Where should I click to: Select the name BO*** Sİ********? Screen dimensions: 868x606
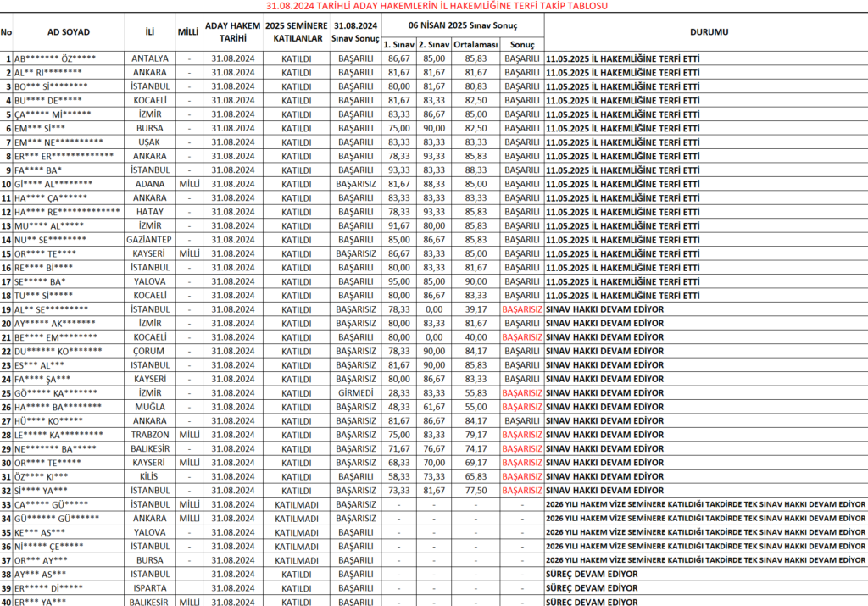point(51,86)
